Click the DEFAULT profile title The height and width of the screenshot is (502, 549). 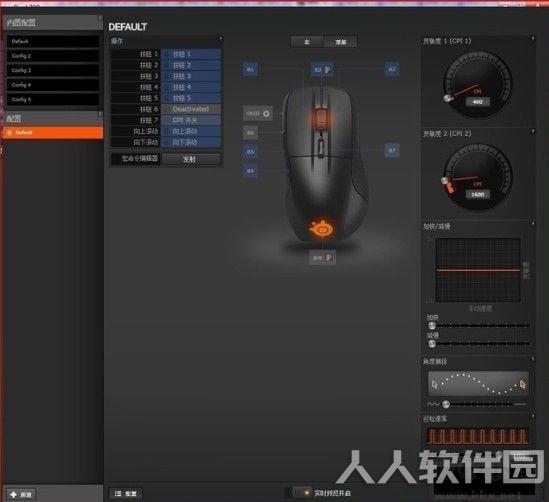(x=127, y=27)
